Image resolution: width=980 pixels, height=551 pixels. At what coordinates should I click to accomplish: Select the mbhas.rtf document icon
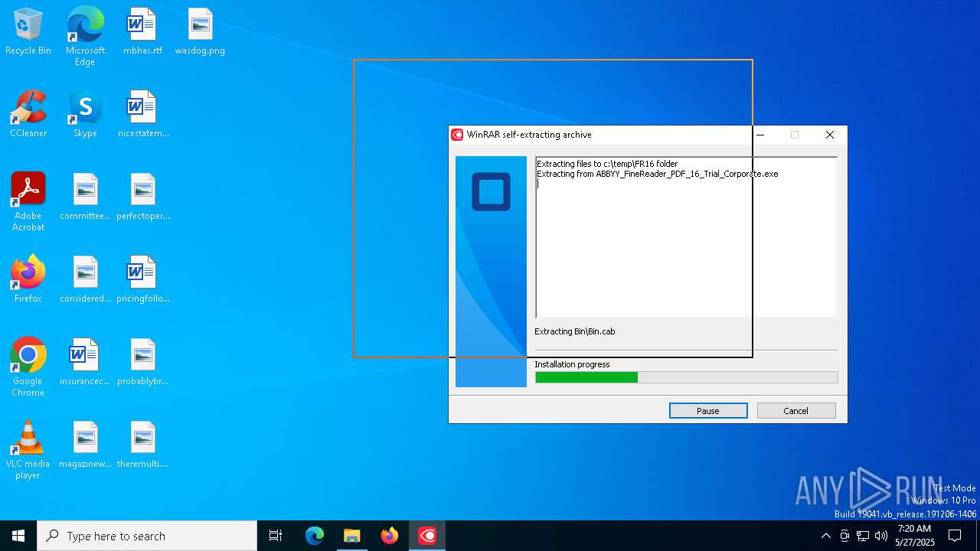[142, 32]
